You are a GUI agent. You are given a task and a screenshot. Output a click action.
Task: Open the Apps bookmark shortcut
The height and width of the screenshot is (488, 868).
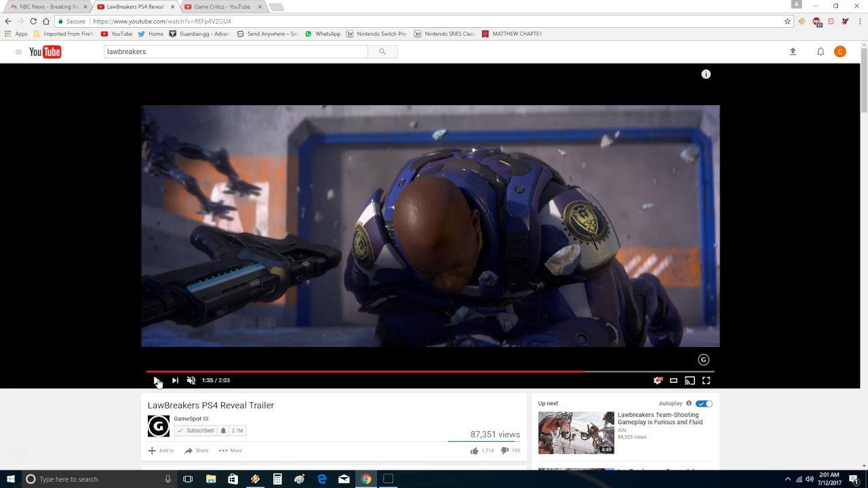click(16, 34)
